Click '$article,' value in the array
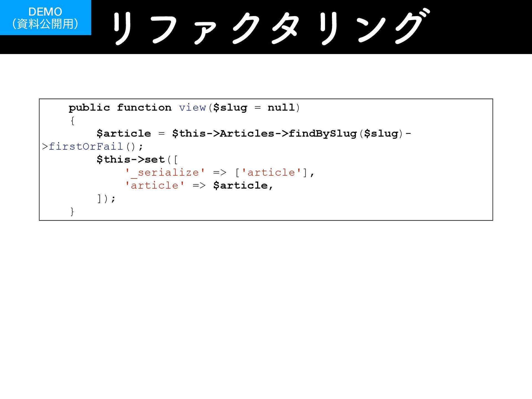 tap(243, 185)
